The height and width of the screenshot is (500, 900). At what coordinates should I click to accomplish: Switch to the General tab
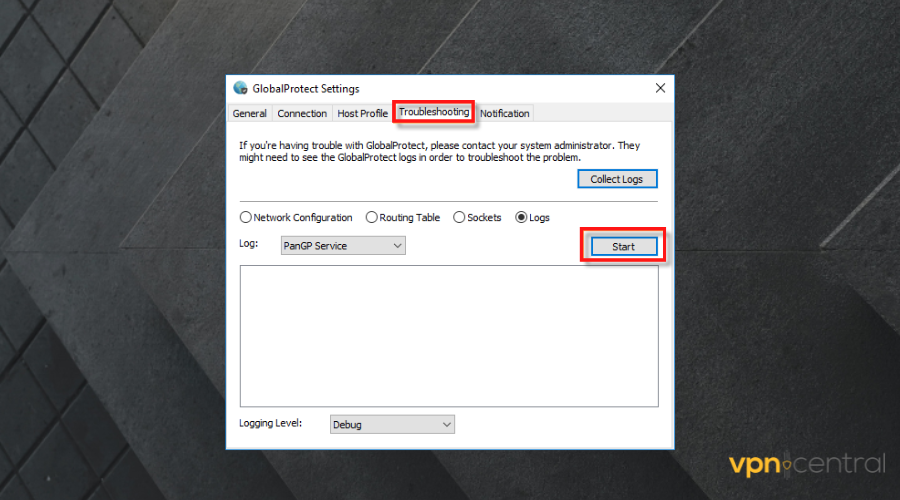coord(250,113)
